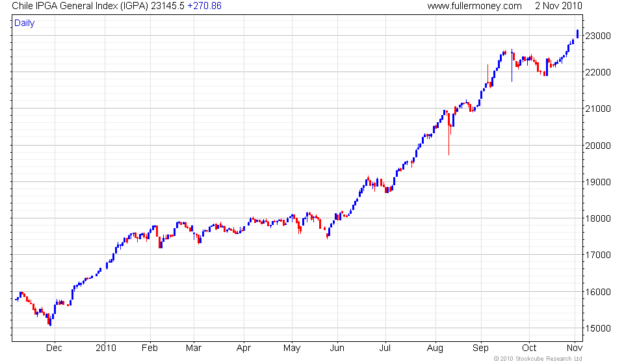Click the 'Sep' x-axis label
637x364 pixels.
(480, 348)
